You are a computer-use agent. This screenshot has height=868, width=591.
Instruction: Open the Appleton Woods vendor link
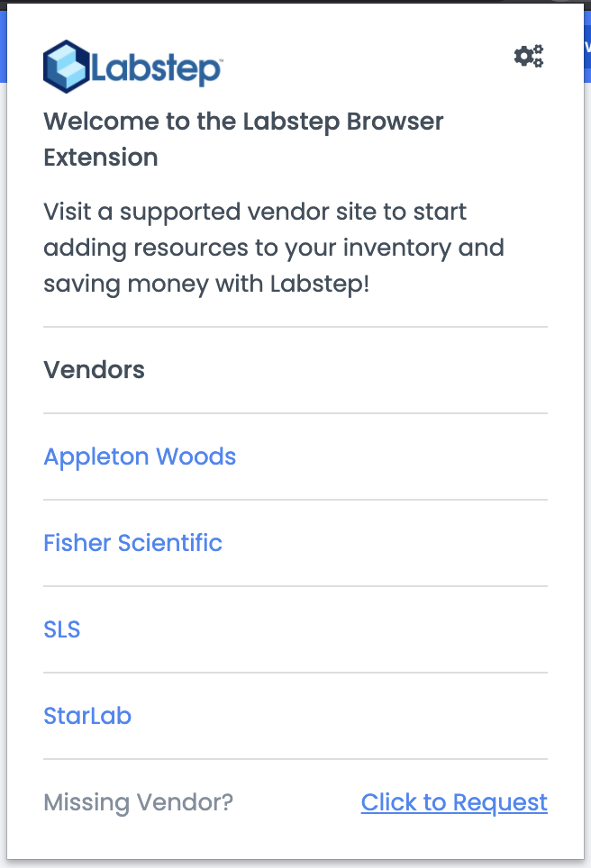[140, 457]
